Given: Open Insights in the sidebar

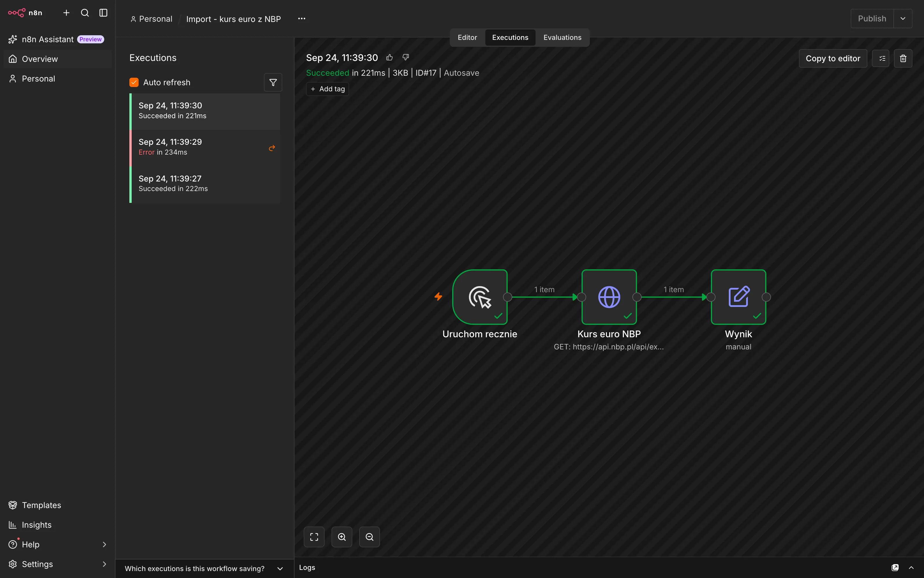Looking at the screenshot, I should pos(57,525).
